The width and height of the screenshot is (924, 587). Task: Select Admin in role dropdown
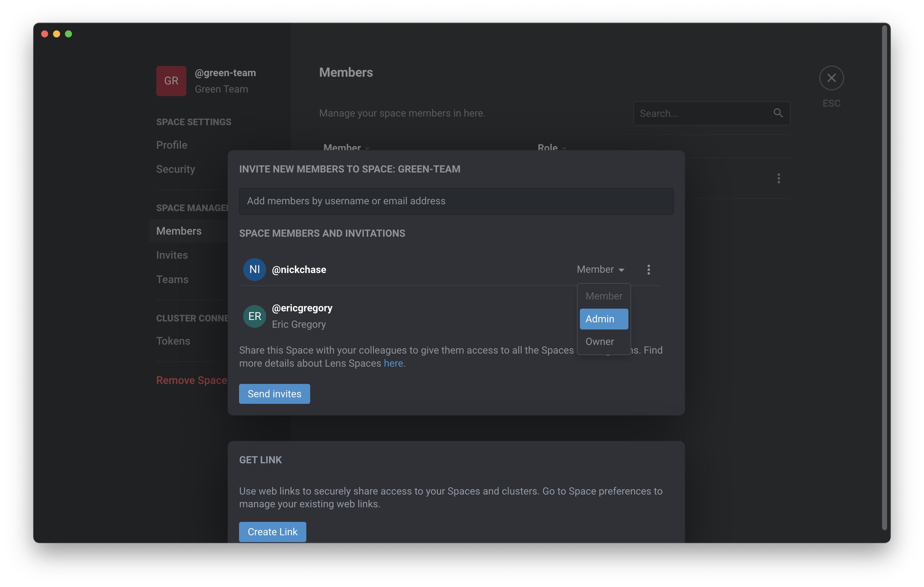pos(604,319)
